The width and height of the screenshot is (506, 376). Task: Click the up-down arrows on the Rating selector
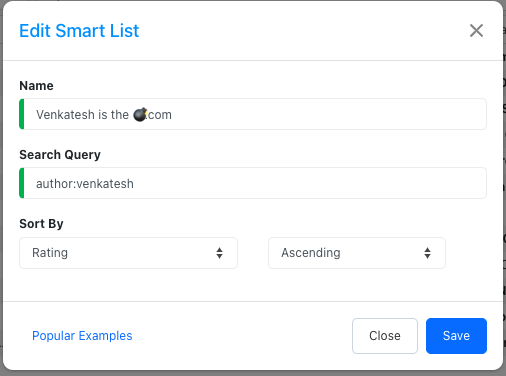click(219, 253)
